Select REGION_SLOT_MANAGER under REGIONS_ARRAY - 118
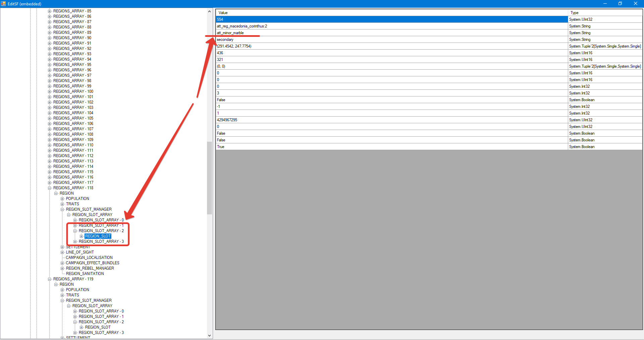The height and width of the screenshot is (340, 644). tap(89, 209)
